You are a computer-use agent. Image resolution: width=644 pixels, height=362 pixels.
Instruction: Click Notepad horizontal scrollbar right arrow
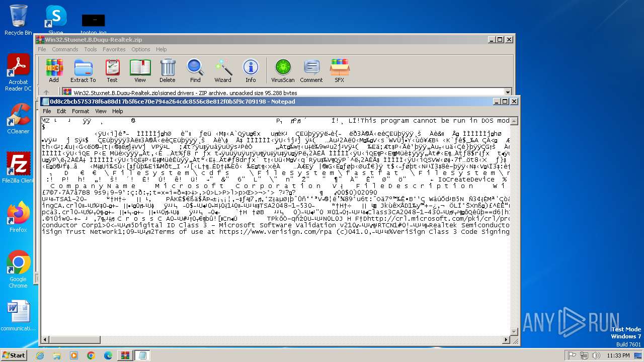coord(506,340)
